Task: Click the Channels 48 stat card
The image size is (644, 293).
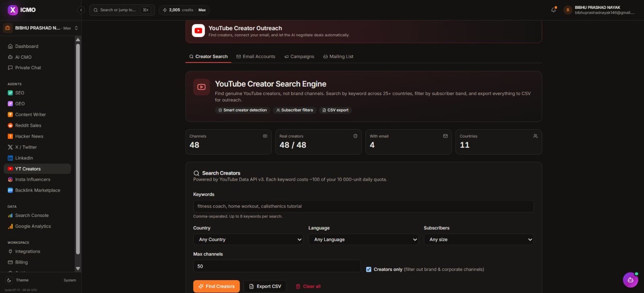Action: point(229,142)
